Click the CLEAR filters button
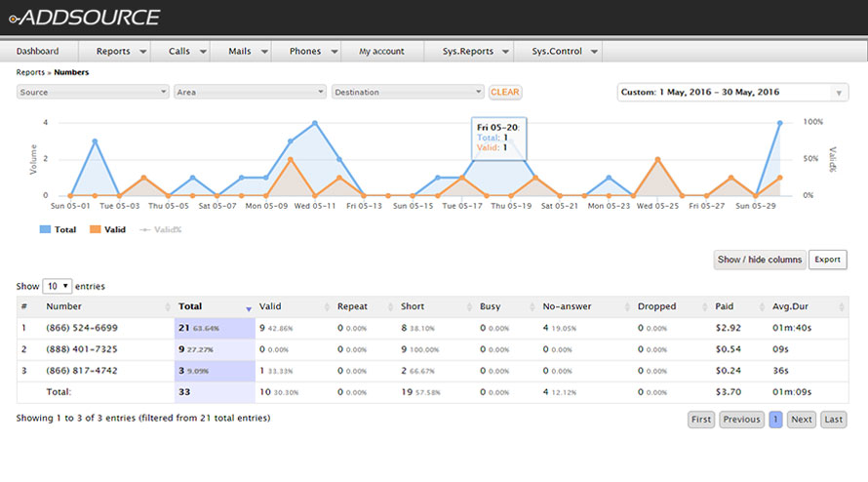The width and height of the screenshot is (868, 482). pos(505,92)
